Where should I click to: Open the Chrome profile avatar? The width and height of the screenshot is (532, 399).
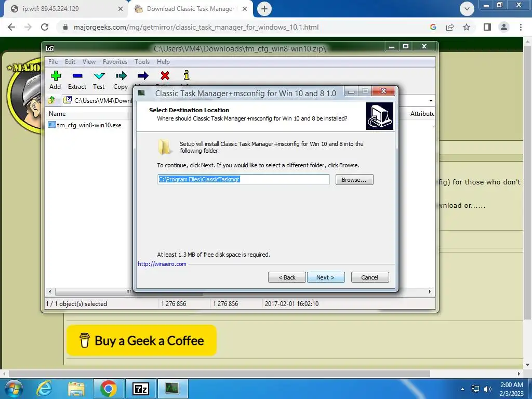[x=504, y=27]
